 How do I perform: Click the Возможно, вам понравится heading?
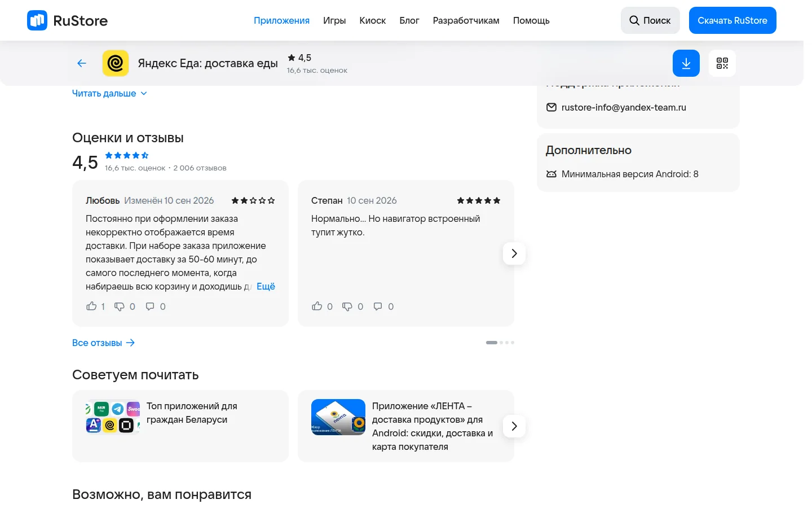tap(162, 494)
